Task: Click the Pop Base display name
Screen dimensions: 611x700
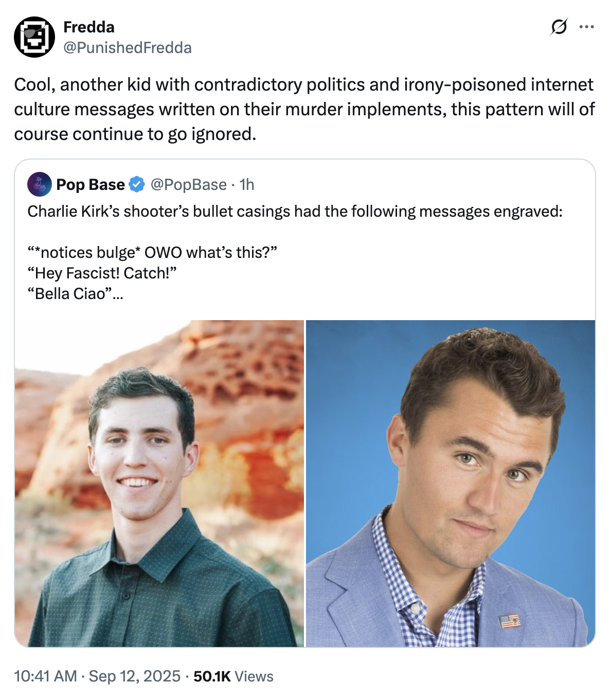Action: pos(90,184)
